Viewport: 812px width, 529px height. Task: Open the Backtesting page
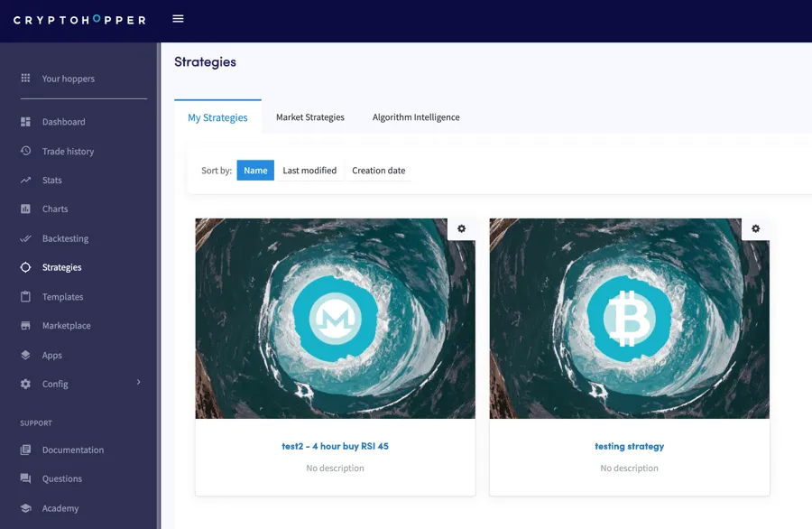65,238
